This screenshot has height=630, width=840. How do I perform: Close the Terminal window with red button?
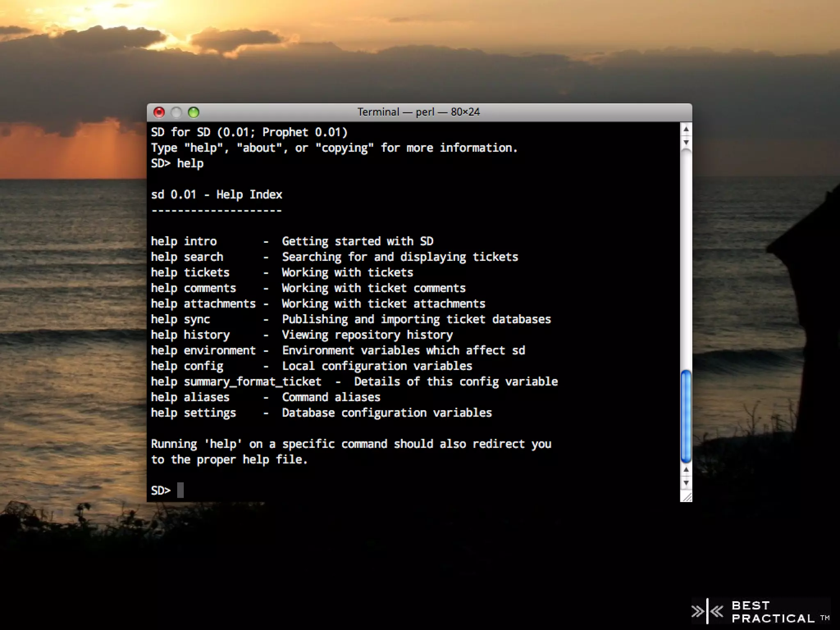click(159, 112)
